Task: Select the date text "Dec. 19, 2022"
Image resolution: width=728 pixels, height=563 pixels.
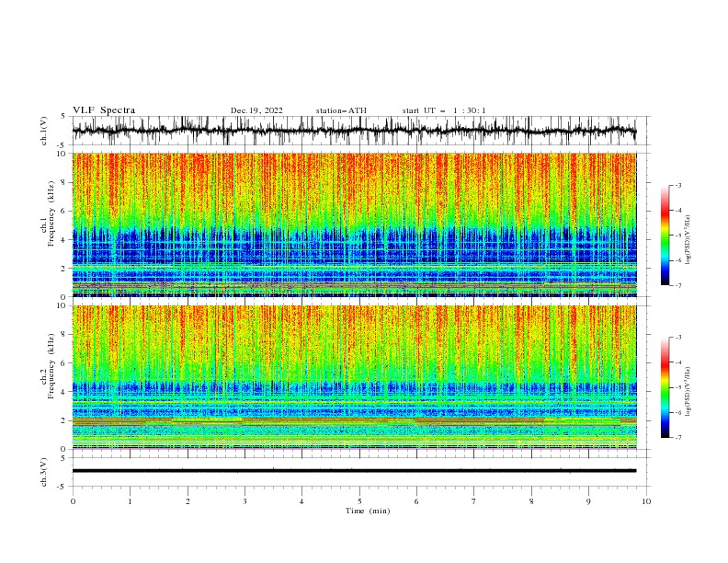Action: point(256,110)
